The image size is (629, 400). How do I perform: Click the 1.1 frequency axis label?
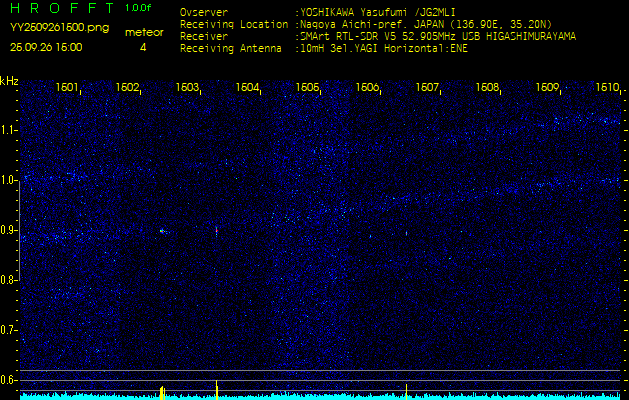[x=8, y=130]
